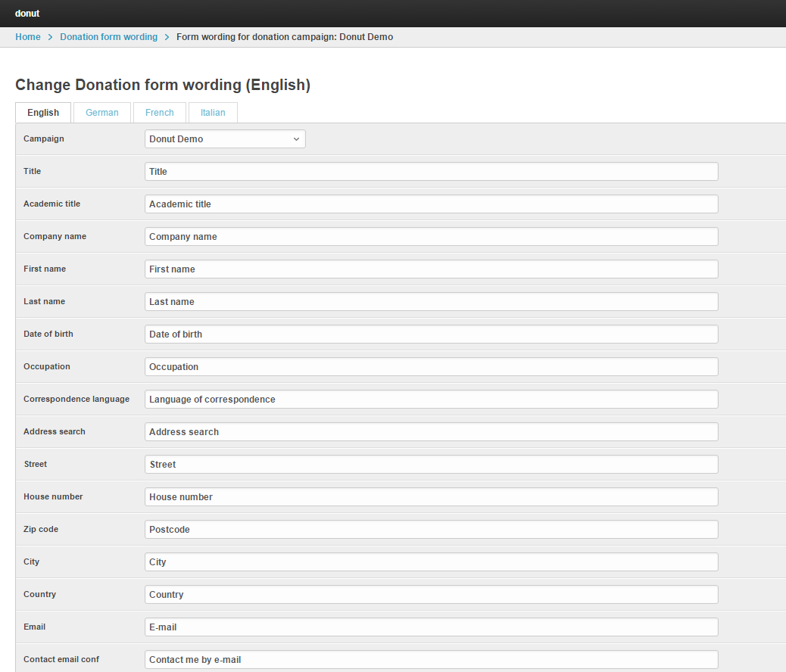The height and width of the screenshot is (672, 786).
Task: Focus the Date of birth input
Action: pos(431,334)
